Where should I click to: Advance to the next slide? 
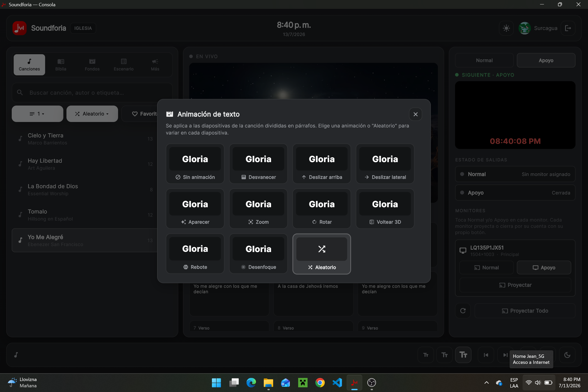tap(505, 355)
